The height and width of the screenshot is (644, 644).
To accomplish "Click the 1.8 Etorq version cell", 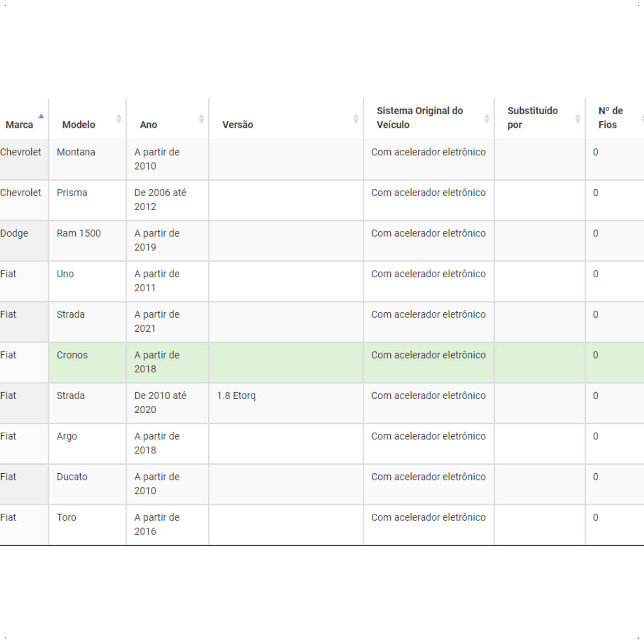I will [286, 403].
